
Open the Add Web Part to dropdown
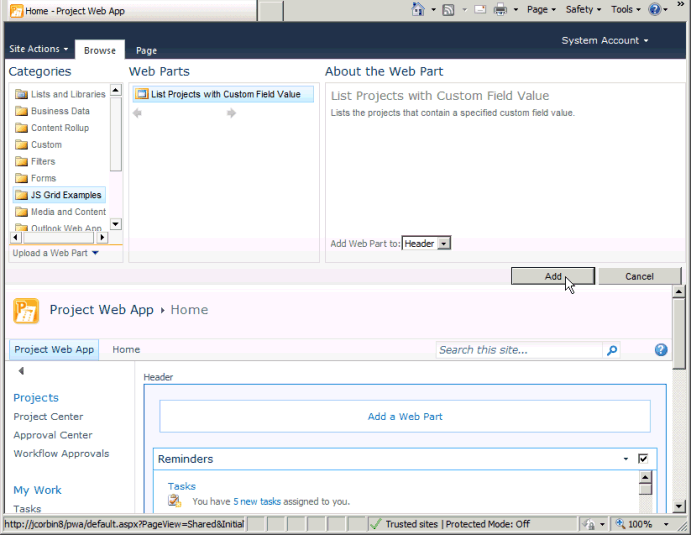(x=444, y=243)
